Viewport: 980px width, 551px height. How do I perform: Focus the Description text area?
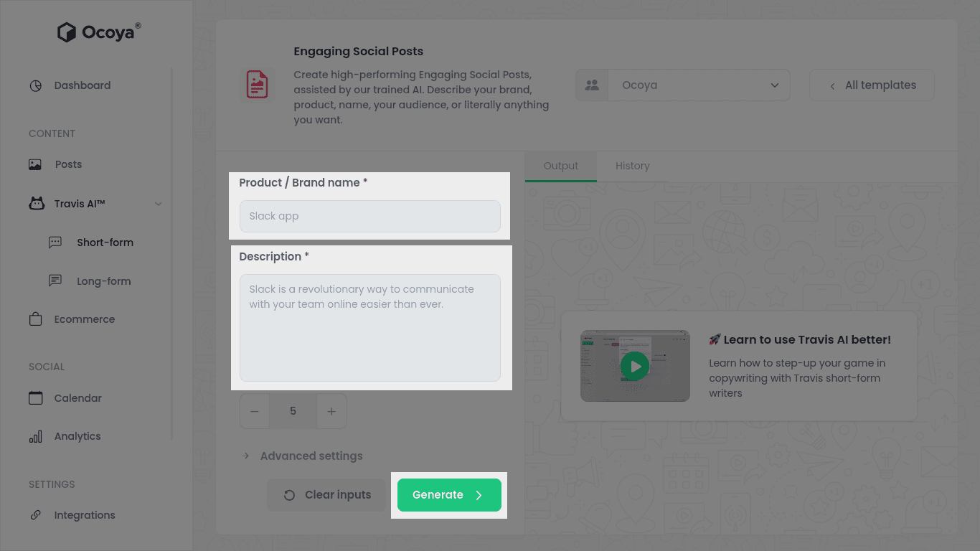click(369, 327)
